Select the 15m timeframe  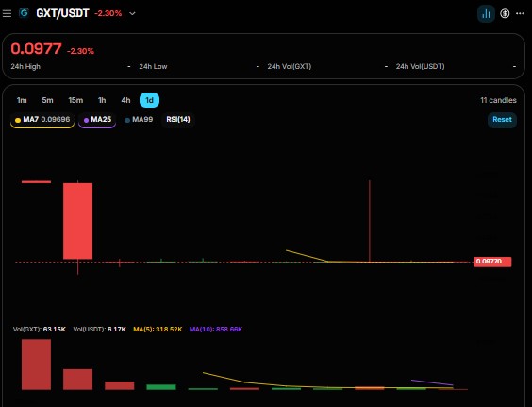click(75, 100)
